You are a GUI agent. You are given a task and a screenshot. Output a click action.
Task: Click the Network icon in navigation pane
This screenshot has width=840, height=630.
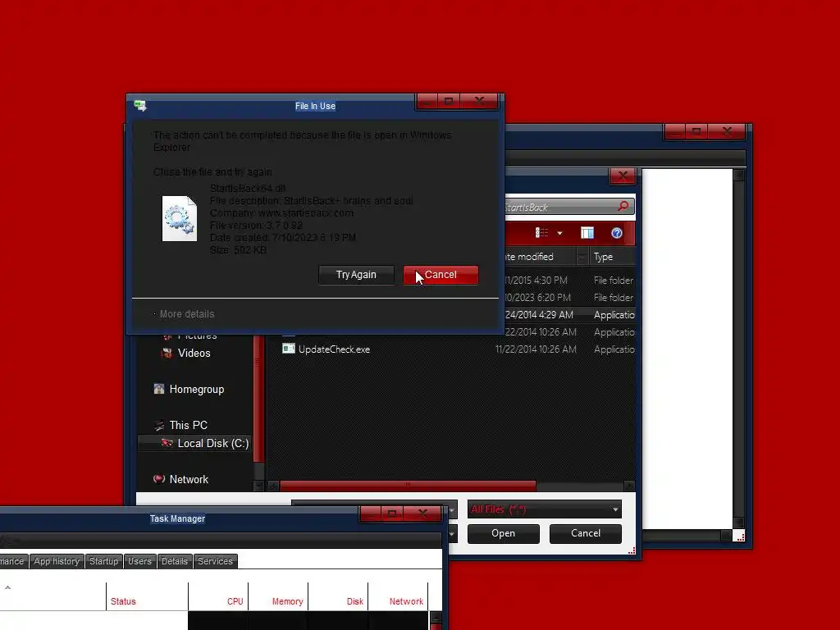158,479
